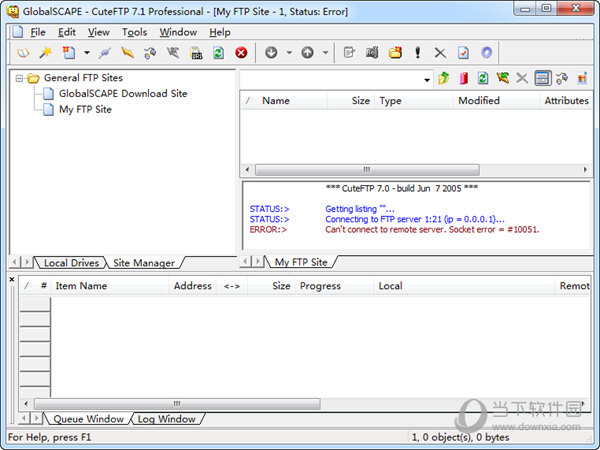Open the Edit menu
The image size is (600, 450).
[x=67, y=32]
